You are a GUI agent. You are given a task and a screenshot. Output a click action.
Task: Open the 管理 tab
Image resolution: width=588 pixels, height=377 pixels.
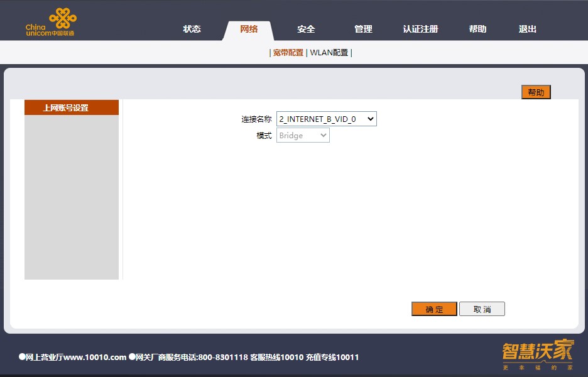point(363,29)
